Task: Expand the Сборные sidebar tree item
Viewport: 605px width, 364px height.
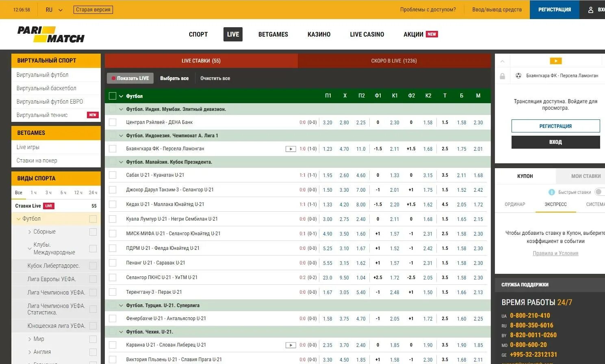Action: click(x=30, y=232)
